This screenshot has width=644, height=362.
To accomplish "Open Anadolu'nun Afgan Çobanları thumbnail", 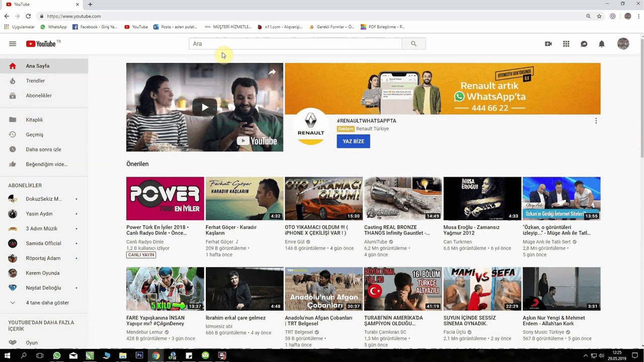I will pos(324,289).
